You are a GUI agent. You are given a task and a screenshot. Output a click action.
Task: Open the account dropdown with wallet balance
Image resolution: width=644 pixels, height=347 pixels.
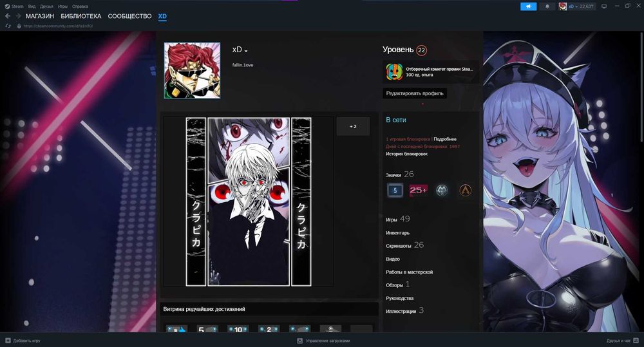[581, 6]
